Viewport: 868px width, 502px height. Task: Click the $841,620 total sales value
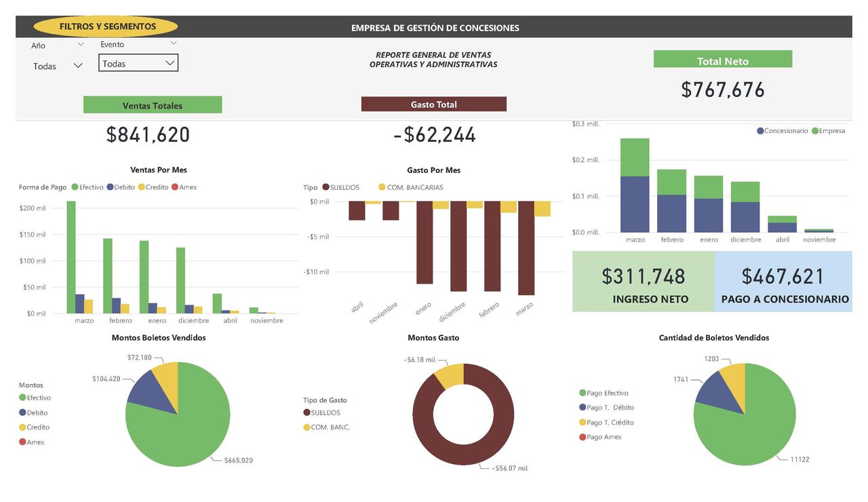click(148, 134)
